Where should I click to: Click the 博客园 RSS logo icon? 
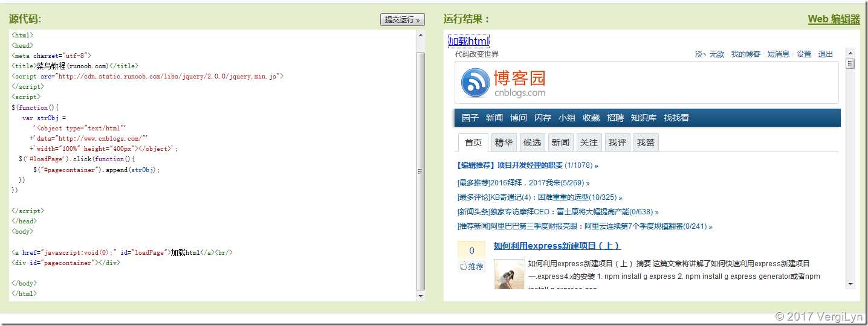pyautogui.click(x=475, y=83)
